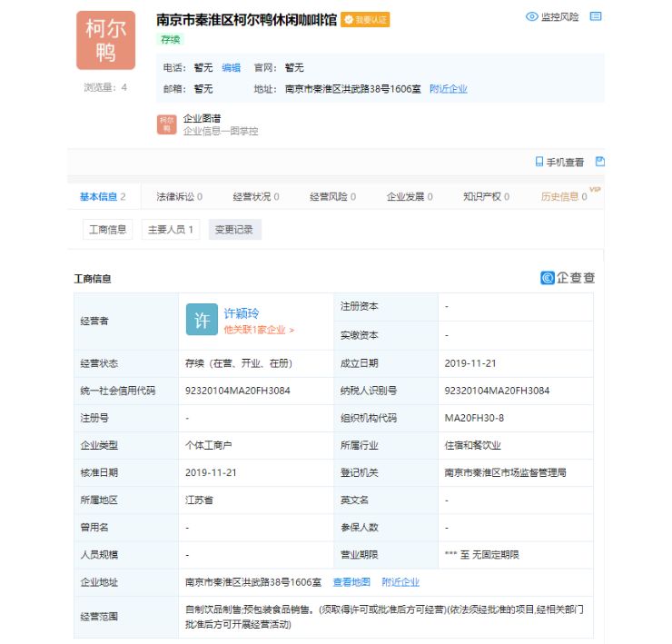Click the 许 avatar tile of the operator

coord(202,320)
